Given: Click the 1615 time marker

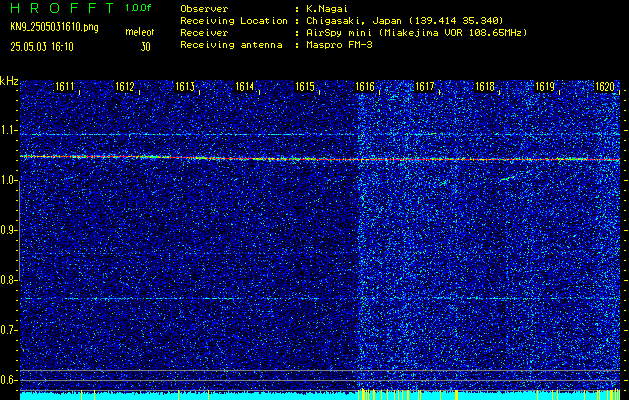Looking at the screenshot, I should 305,86.
